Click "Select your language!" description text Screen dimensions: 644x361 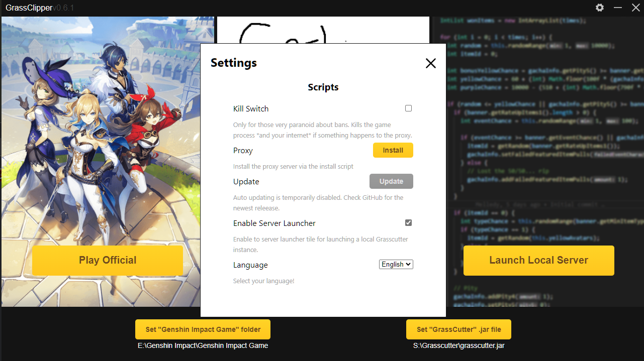tap(264, 281)
